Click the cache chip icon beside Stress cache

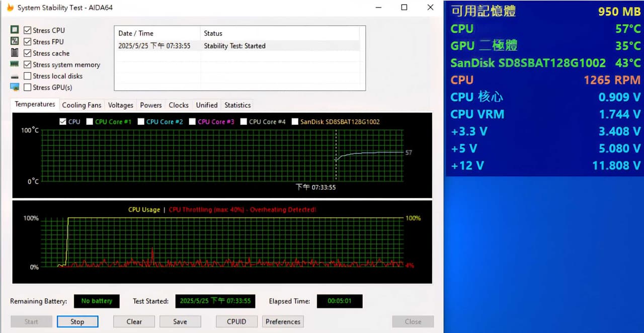click(x=15, y=53)
